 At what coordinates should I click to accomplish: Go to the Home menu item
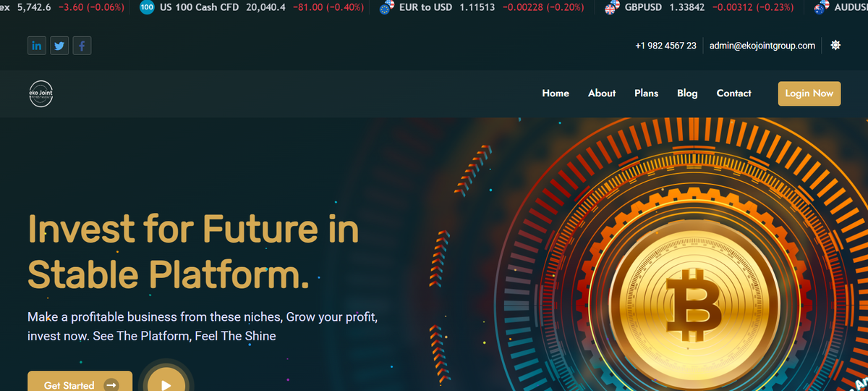coord(556,93)
